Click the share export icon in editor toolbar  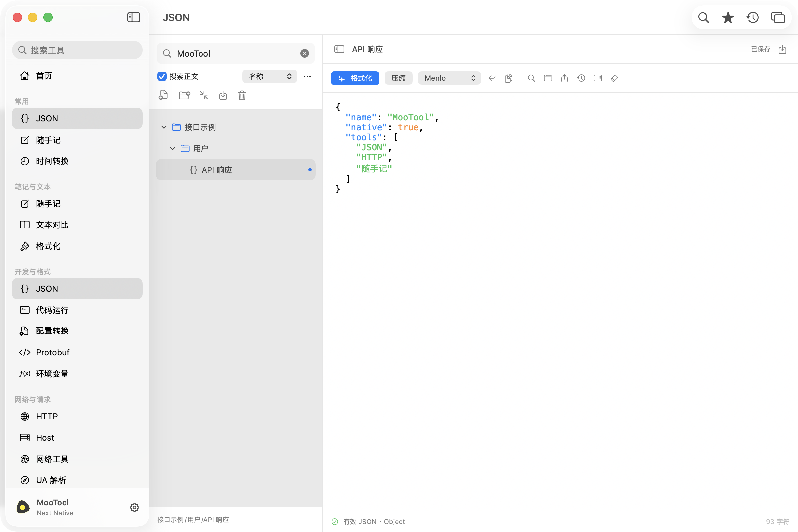pos(564,78)
